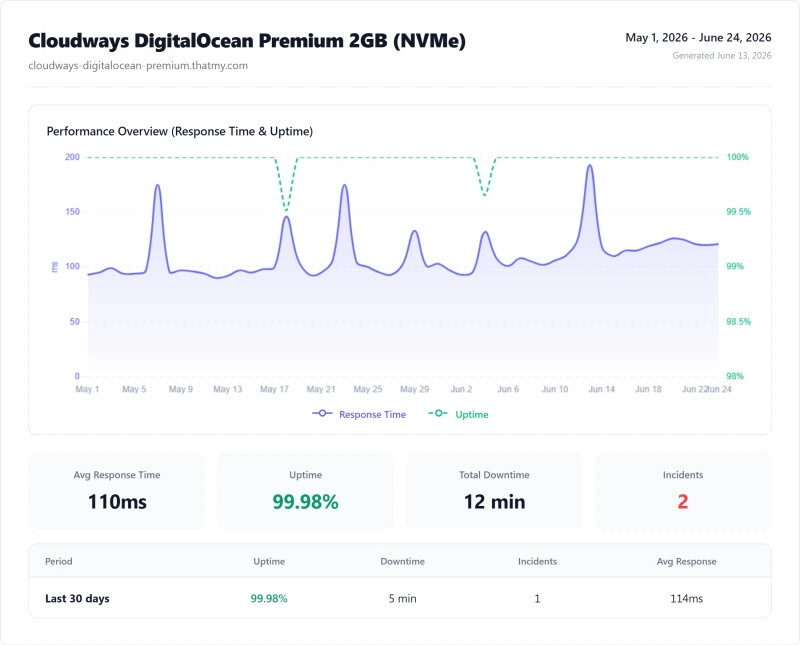Select the Last 30 days row label
This screenshot has width=800, height=645.
click(x=77, y=599)
